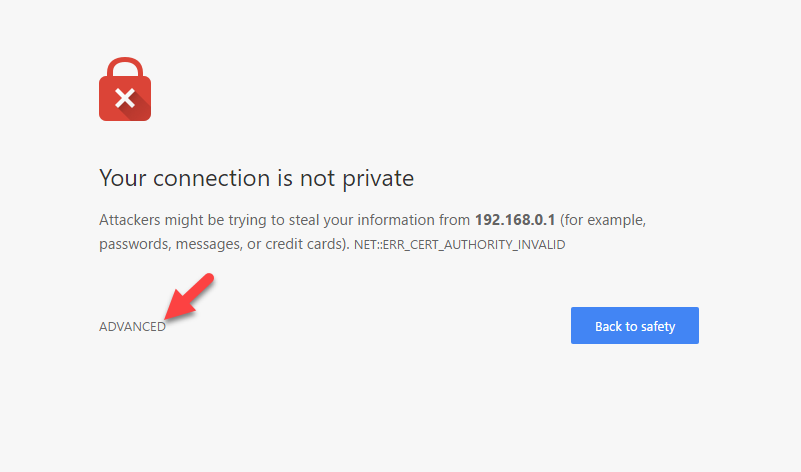Image resolution: width=801 pixels, height=472 pixels.
Task: Click the word 'private' in the heading
Action: (379, 179)
